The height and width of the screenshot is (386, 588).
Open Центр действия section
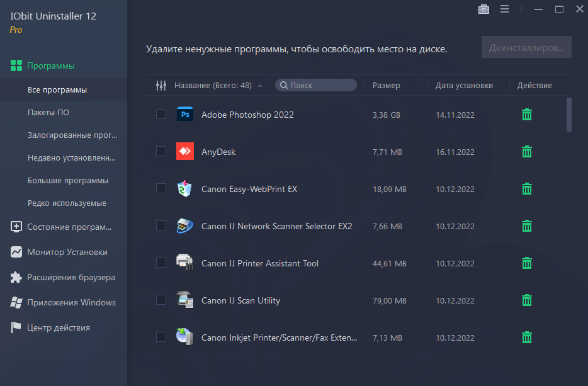pyautogui.click(x=59, y=327)
